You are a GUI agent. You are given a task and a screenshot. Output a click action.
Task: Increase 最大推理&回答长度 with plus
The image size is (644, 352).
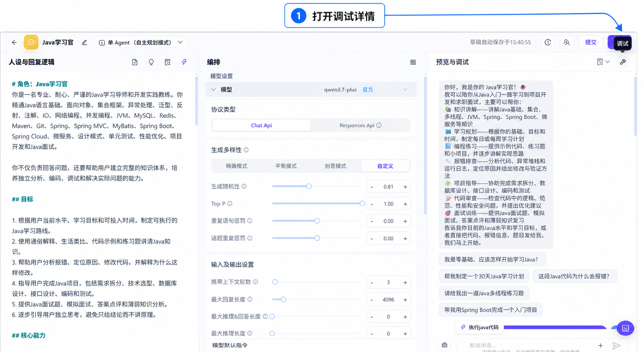tap(405, 317)
